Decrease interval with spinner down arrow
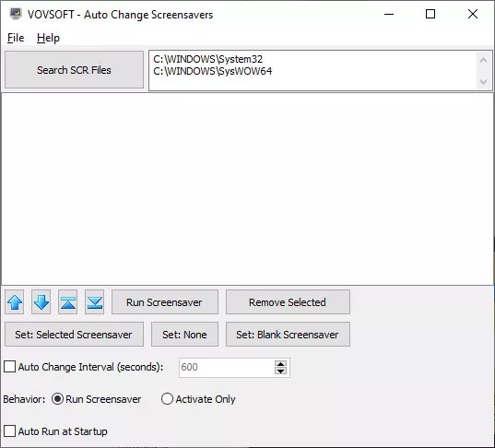This screenshot has height=448, width=495. click(x=280, y=371)
